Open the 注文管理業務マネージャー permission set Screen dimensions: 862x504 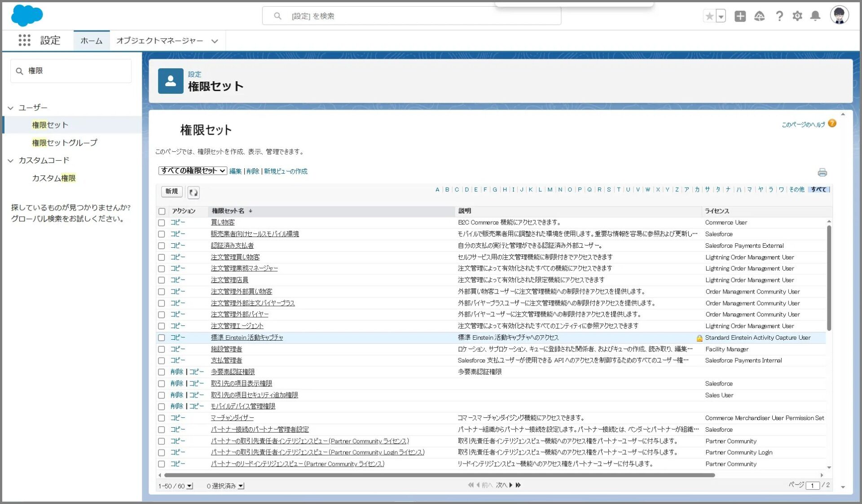pos(244,268)
